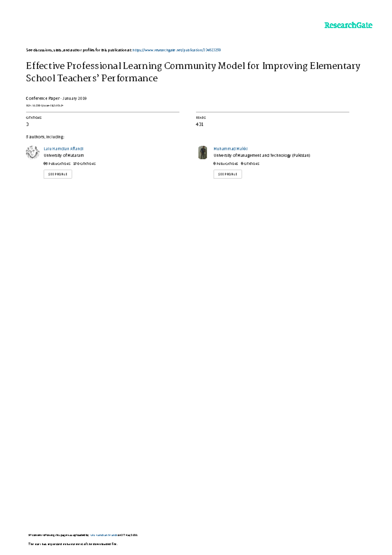Screen dimensions: 392x555
Task: Click the Reads count value 431
Action: 200,124
